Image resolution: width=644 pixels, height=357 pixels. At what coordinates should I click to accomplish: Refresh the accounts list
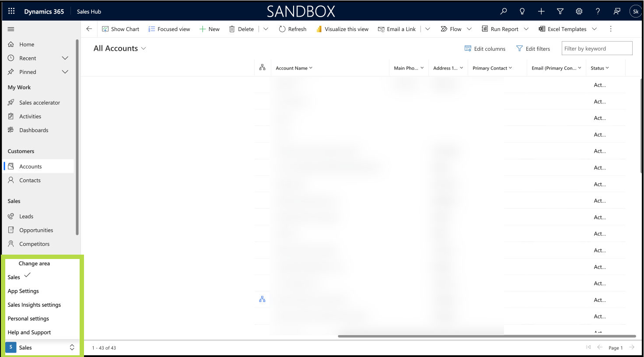click(293, 29)
